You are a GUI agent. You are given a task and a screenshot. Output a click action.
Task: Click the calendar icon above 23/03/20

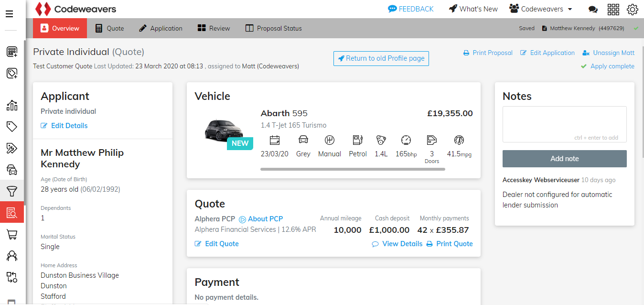275,140
